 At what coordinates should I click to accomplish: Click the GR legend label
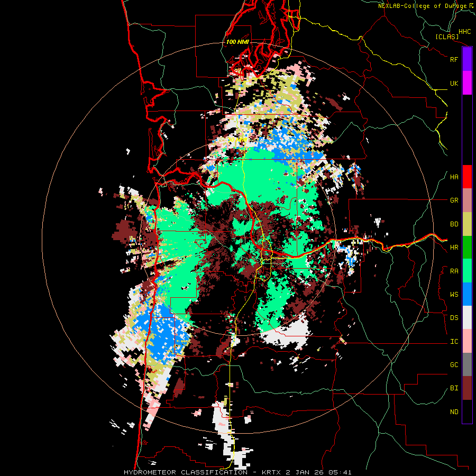[x=454, y=200]
